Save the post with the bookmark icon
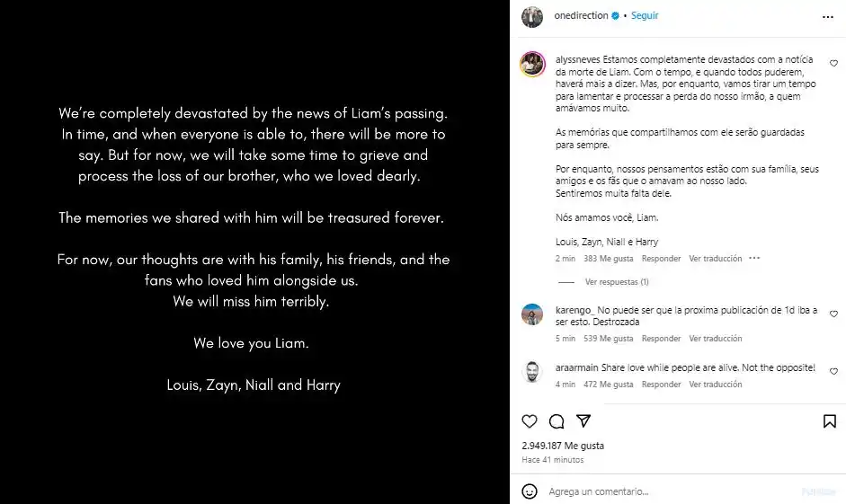 (830, 421)
